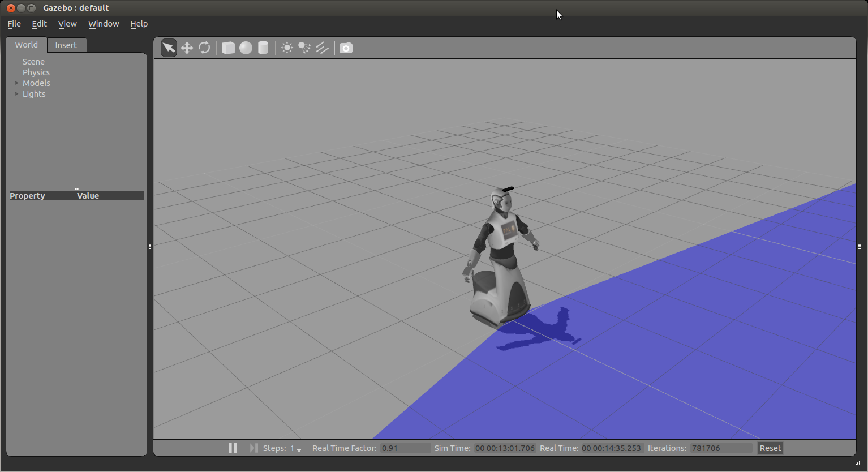
Task: Add a point light
Action: [x=287, y=48]
